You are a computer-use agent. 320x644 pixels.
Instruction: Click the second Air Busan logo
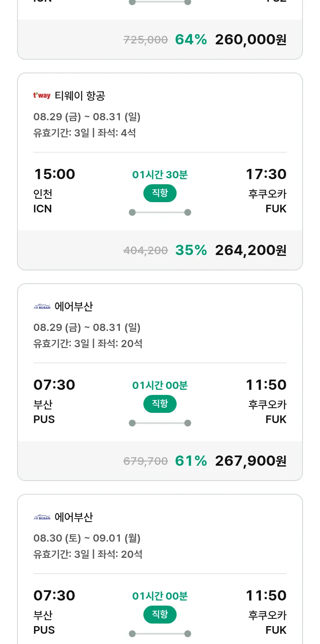[x=42, y=517]
